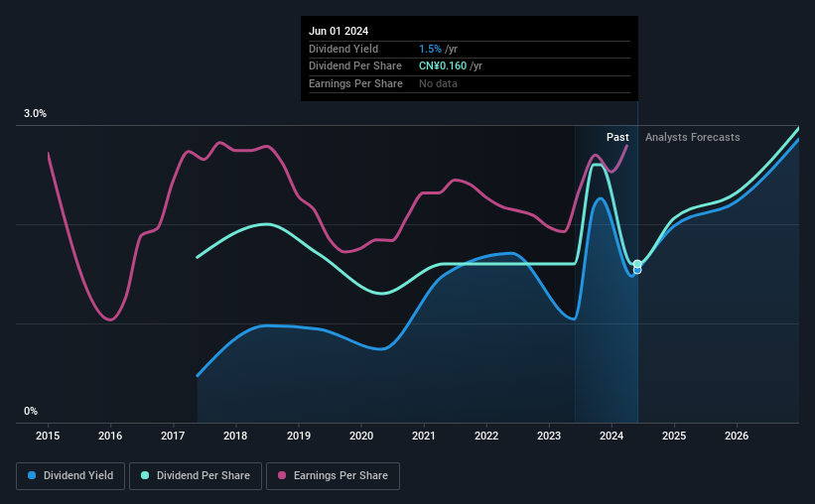Click the pink Earnings Per Share legend dot
The width and height of the screenshot is (815, 504).
tap(282, 475)
